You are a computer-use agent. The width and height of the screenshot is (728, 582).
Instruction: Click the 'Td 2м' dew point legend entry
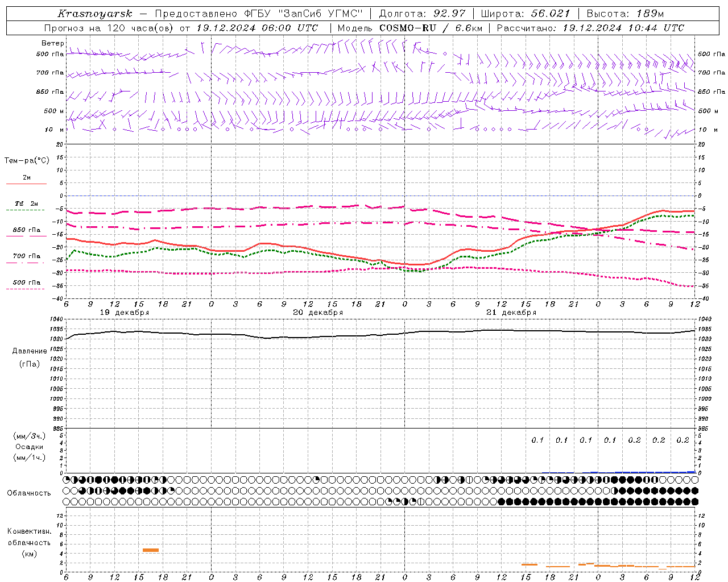coord(26,203)
